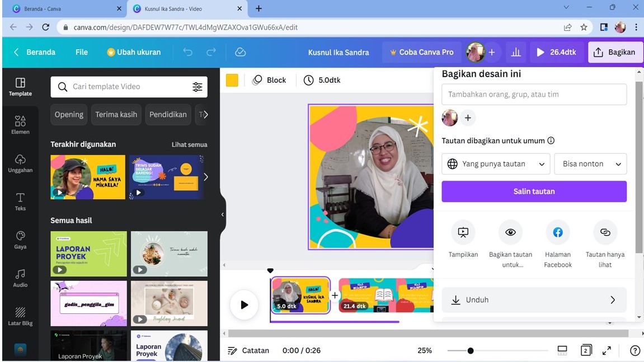
Task: Open the File menu
Action: [x=82, y=52]
